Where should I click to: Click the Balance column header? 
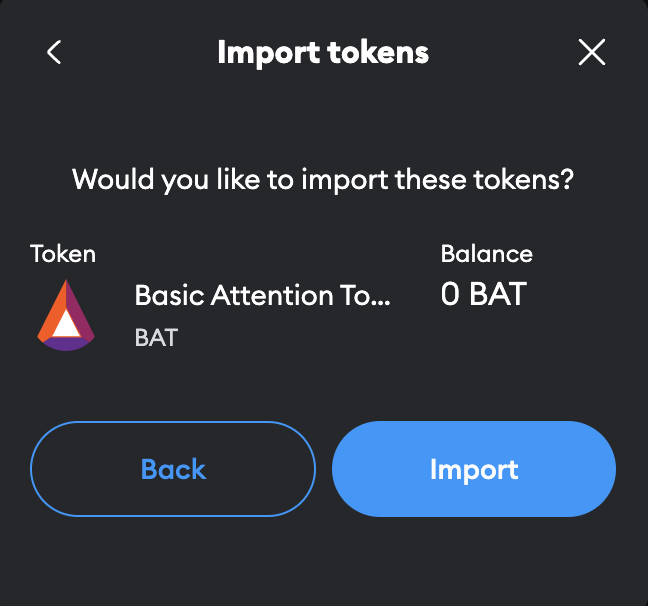pos(486,254)
